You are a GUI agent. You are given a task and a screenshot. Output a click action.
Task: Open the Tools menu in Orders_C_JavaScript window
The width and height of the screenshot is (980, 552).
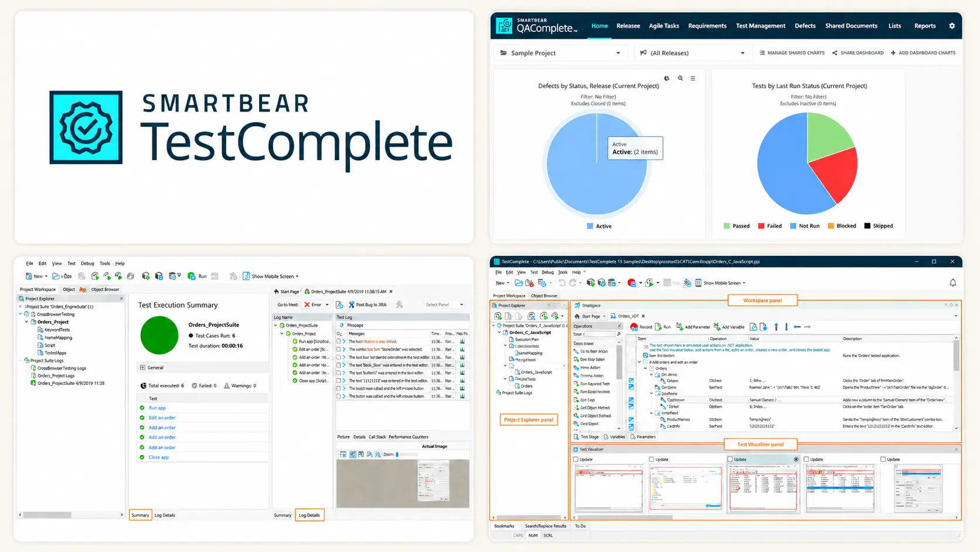563,272
